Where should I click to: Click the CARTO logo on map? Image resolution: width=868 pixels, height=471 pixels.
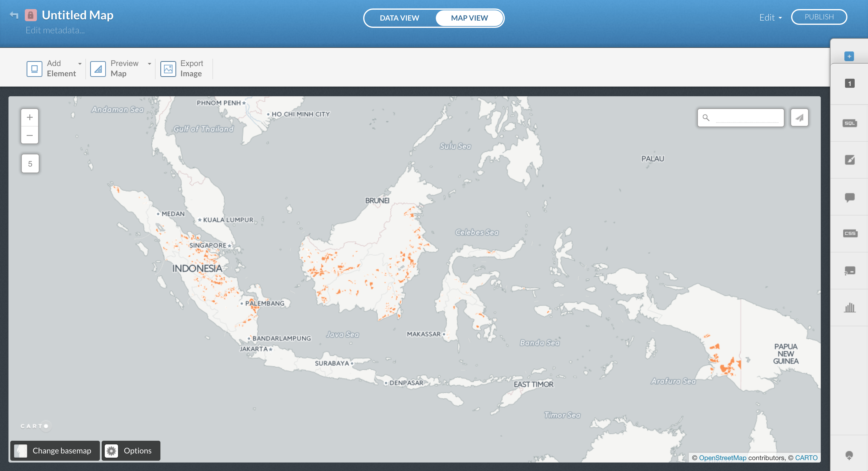36,426
